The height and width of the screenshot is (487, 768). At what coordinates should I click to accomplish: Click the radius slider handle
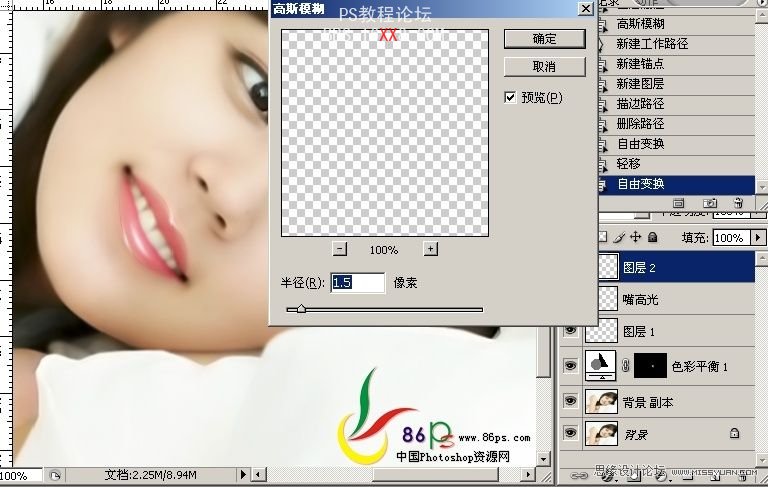tap(301, 310)
